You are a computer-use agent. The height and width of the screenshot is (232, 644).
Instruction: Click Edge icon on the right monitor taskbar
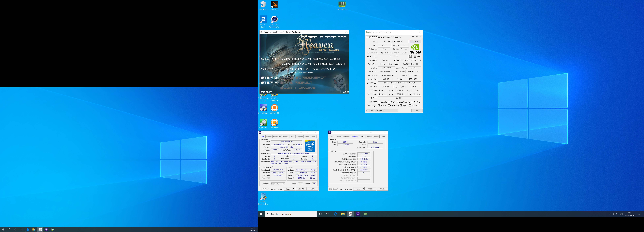[x=335, y=214]
